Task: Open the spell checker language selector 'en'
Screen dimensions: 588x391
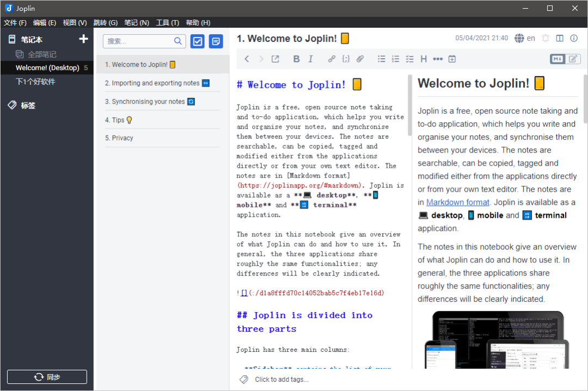Action: point(525,38)
